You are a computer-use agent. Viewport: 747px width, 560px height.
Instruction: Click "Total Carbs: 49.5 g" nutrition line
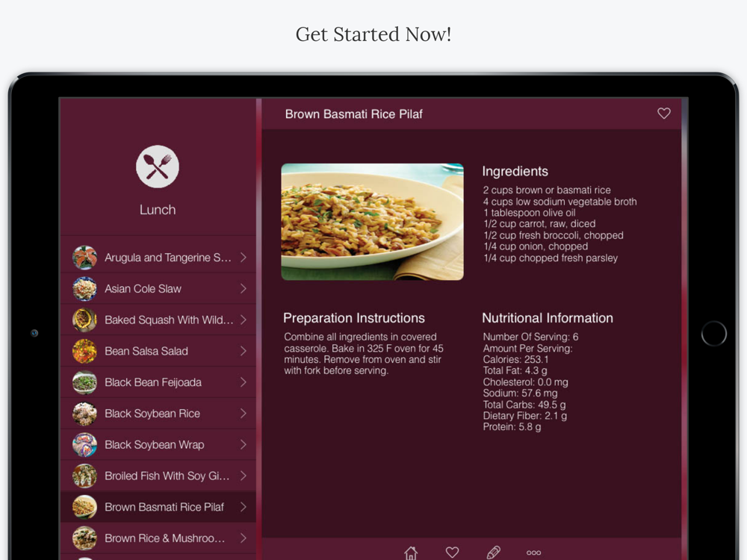coord(524,405)
